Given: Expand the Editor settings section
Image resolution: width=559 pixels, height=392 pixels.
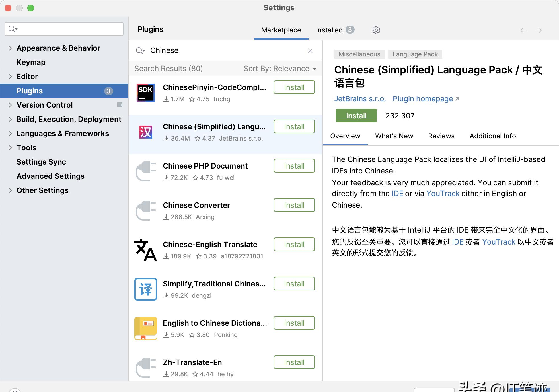Looking at the screenshot, I should pyautogui.click(x=10, y=77).
